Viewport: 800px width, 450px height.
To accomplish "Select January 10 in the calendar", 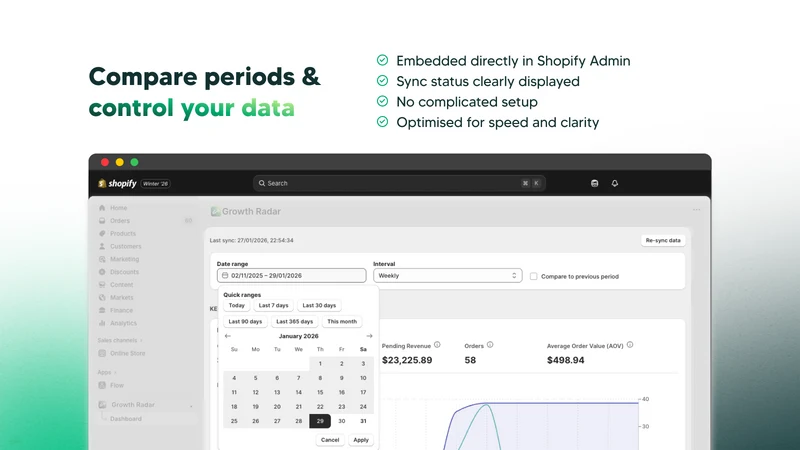I will pos(363,378).
